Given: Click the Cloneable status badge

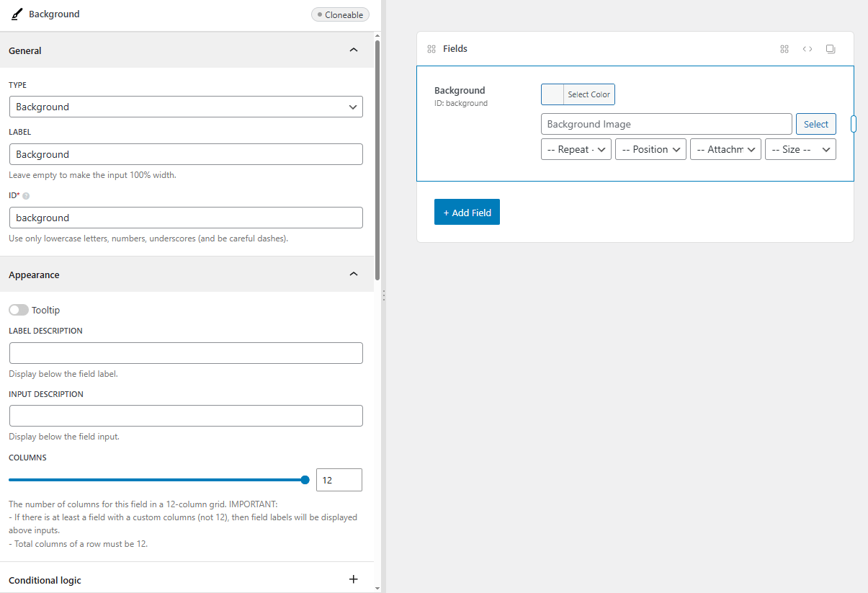Looking at the screenshot, I should pyautogui.click(x=339, y=14).
